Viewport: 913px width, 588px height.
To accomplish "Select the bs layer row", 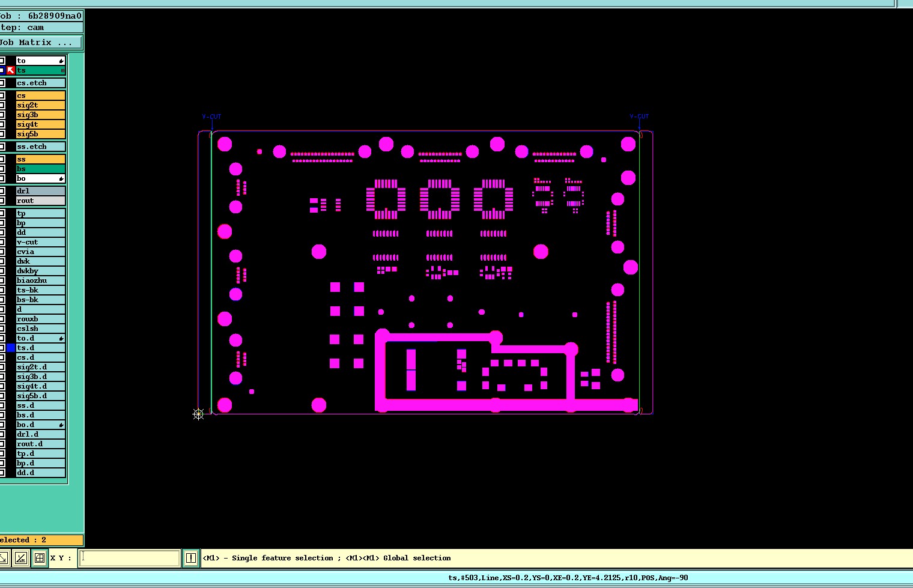I will coord(40,169).
